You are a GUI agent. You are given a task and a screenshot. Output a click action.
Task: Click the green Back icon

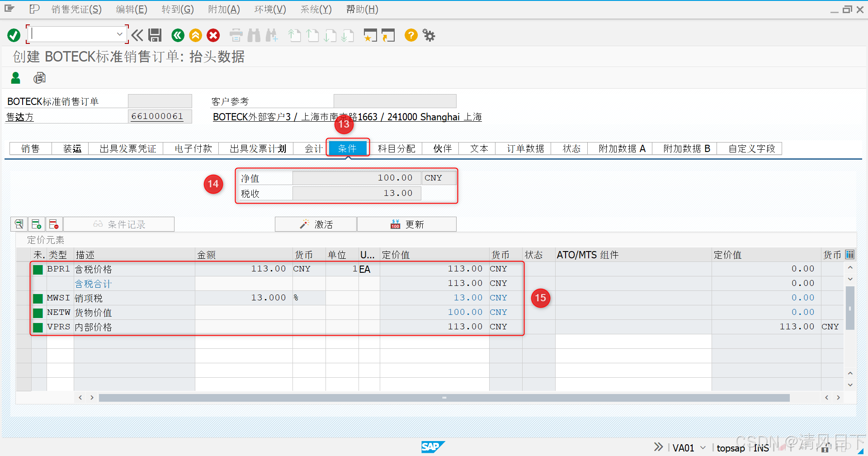[178, 35]
